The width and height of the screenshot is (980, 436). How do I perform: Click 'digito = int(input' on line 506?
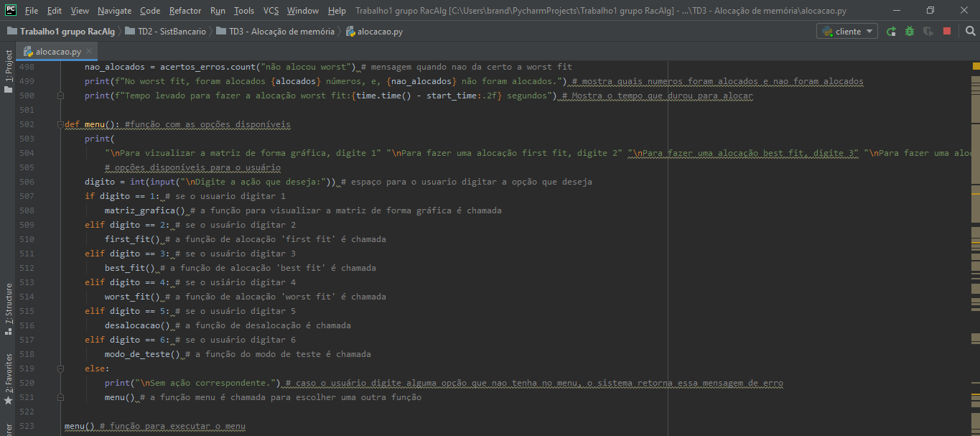[x=130, y=182]
